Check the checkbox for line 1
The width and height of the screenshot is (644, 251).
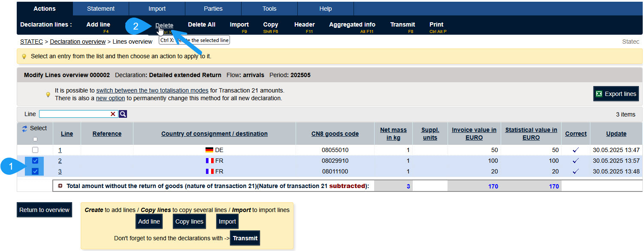[36, 150]
